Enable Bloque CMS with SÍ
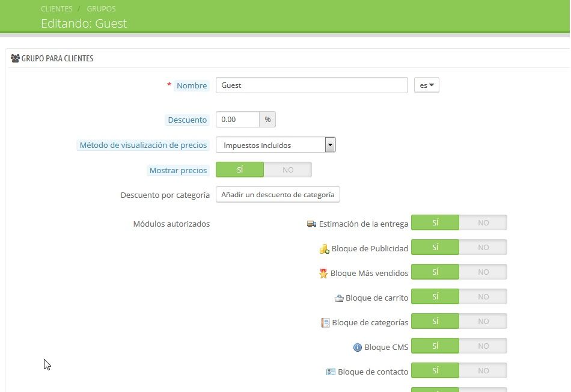The image size is (571, 392). (x=435, y=346)
